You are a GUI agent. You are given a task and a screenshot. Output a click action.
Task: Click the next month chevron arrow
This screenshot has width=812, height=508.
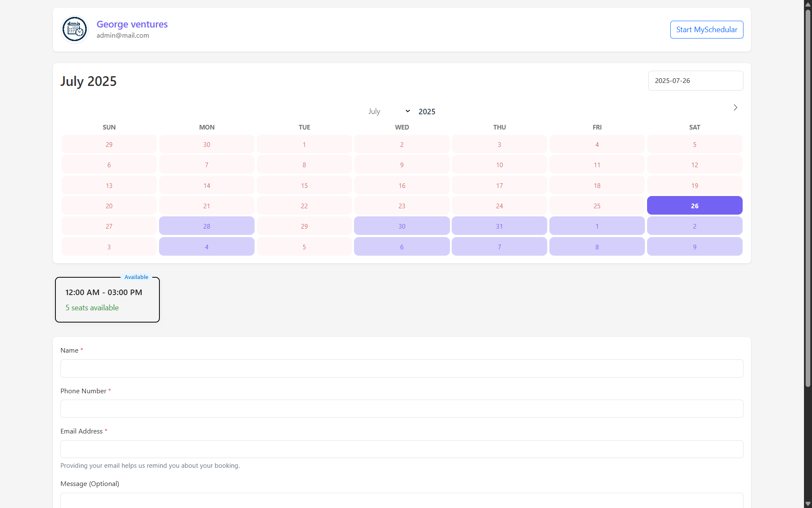pyautogui.click(x=735, y=108)
